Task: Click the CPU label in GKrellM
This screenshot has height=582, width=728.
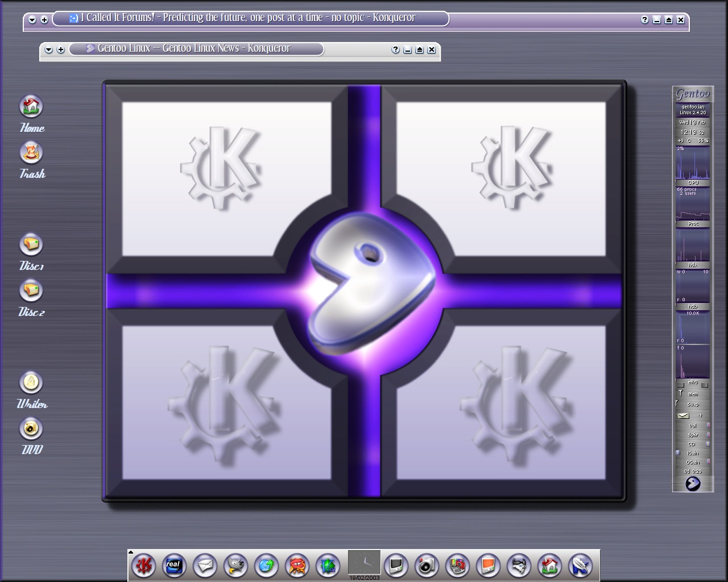Action: (x=693, y=182)
